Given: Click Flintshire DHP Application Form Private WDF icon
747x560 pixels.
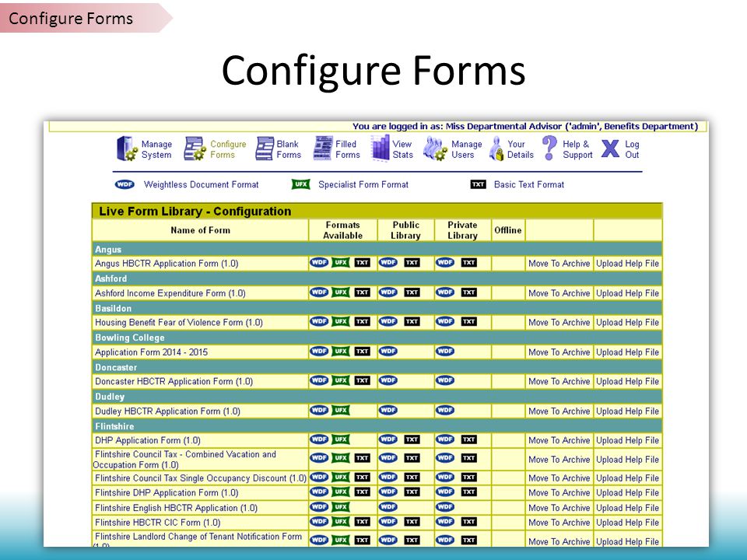Looking at the screenshot, I should [445, 492].
